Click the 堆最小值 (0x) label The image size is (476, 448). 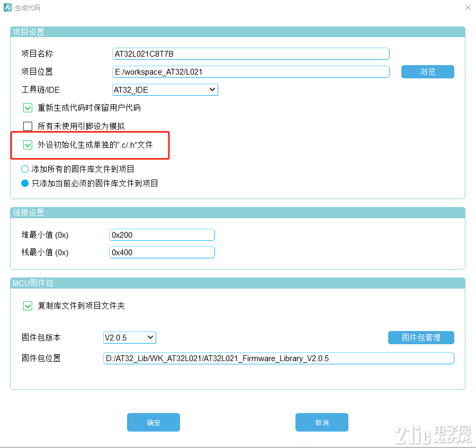45,235
